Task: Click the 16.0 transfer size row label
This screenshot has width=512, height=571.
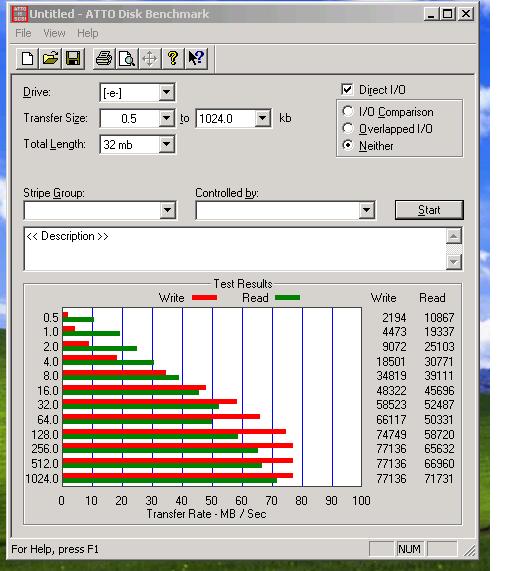Action: (x=48, y=390)
